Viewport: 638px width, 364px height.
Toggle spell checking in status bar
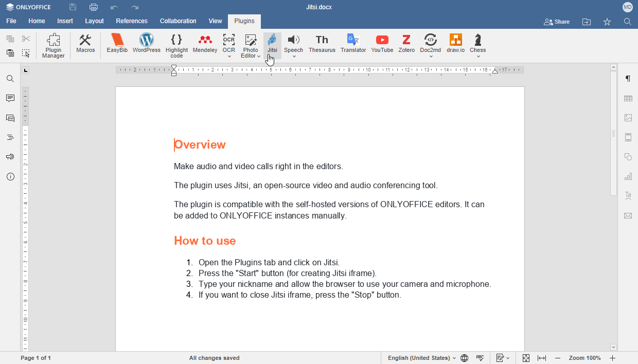click(x=480, y=358)
